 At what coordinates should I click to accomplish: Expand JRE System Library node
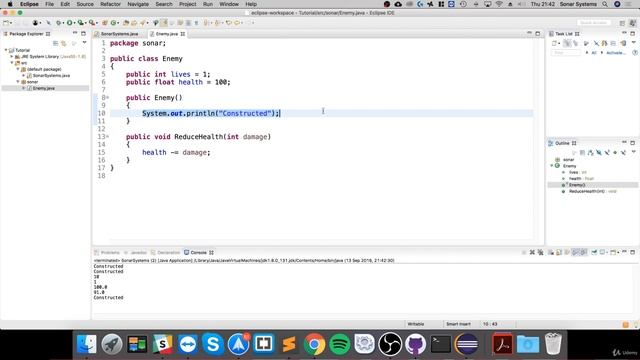12,57
